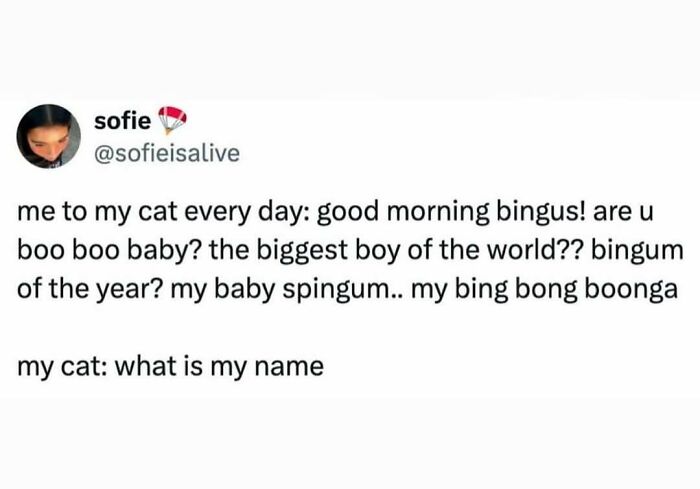
Task: Click the words "good morning" in tweet
Action: (x=403, y=212)
